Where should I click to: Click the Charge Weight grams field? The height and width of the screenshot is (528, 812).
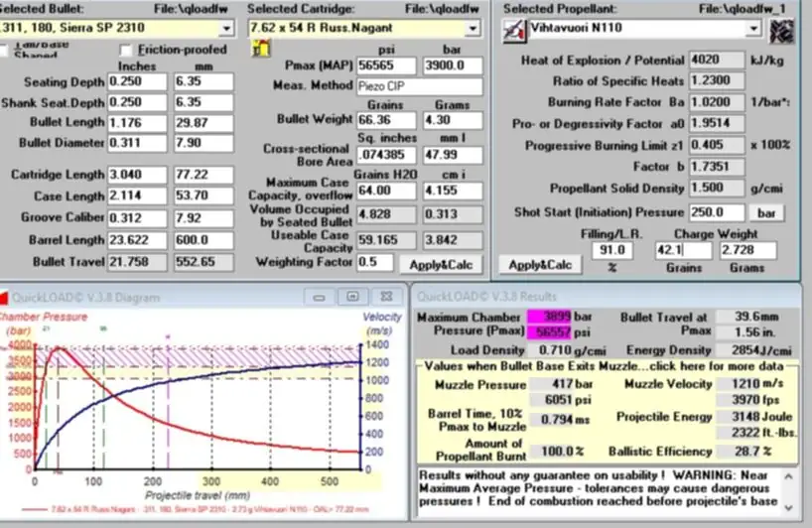pyautogui.click(x=747, y=250)
